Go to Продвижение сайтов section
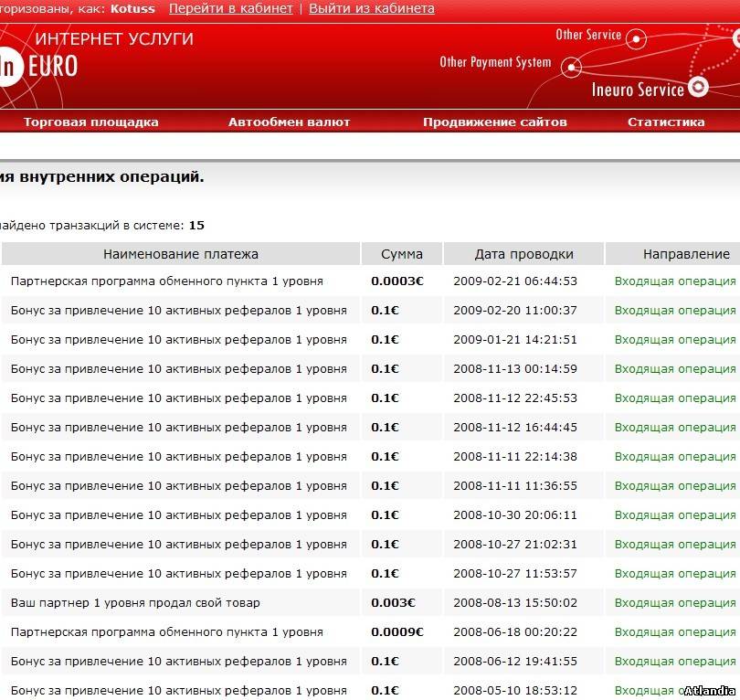 click(x=494, y=122)
